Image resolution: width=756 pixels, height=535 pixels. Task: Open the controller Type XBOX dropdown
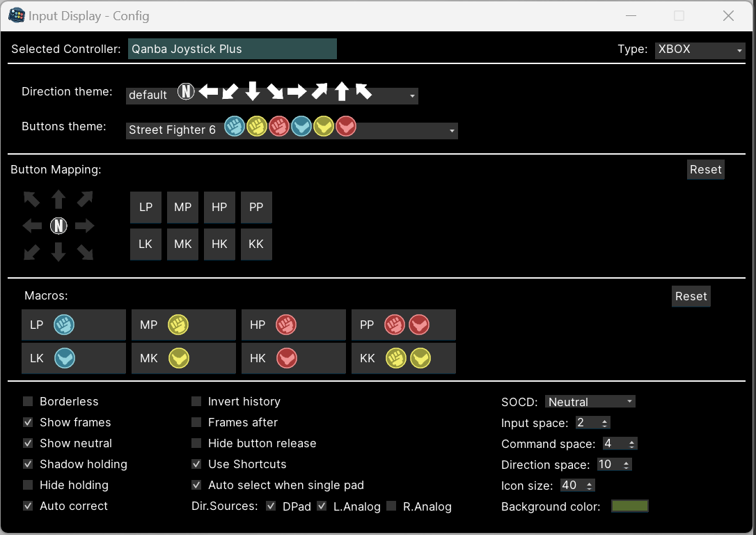pos(700,49)
